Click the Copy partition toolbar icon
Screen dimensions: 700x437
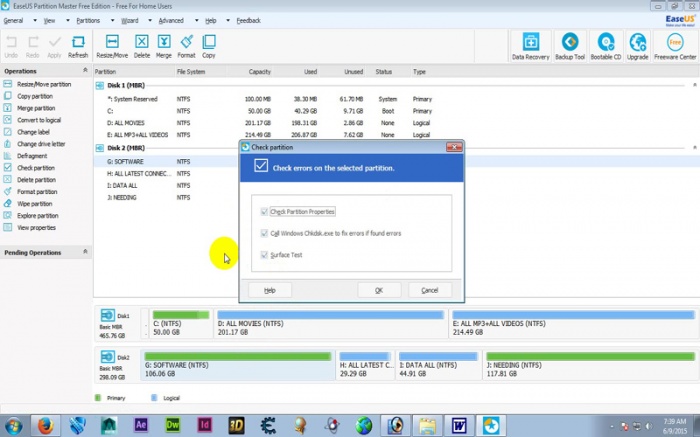(x=209, y=45)
